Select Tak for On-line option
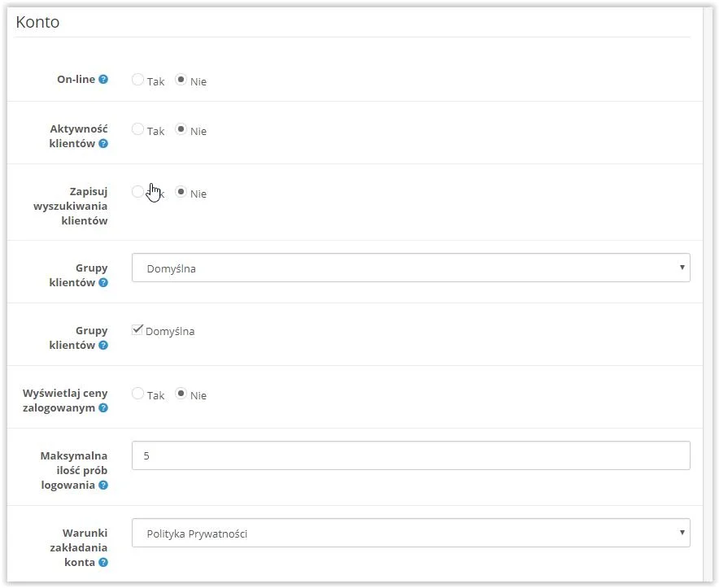719x588 pixels. [x=138, y=80]
